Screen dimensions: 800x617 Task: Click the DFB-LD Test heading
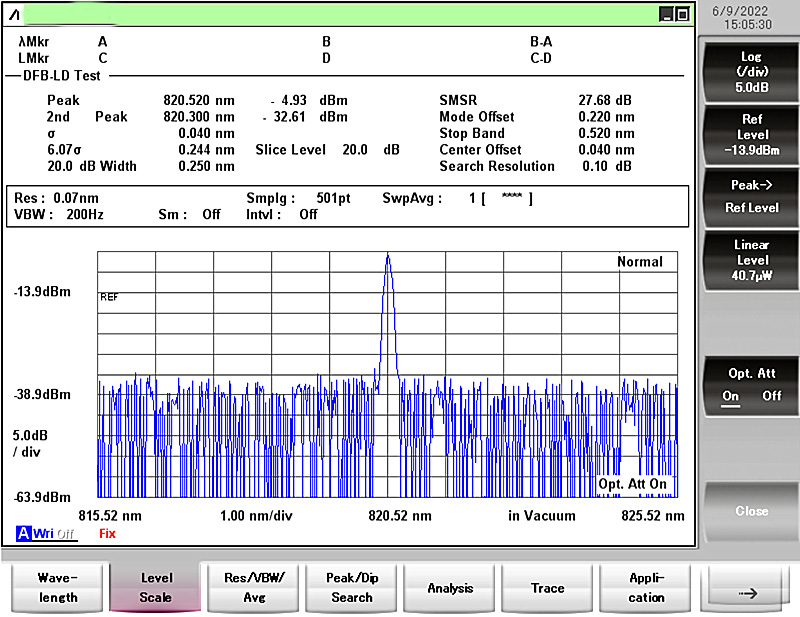coord(62,76)
